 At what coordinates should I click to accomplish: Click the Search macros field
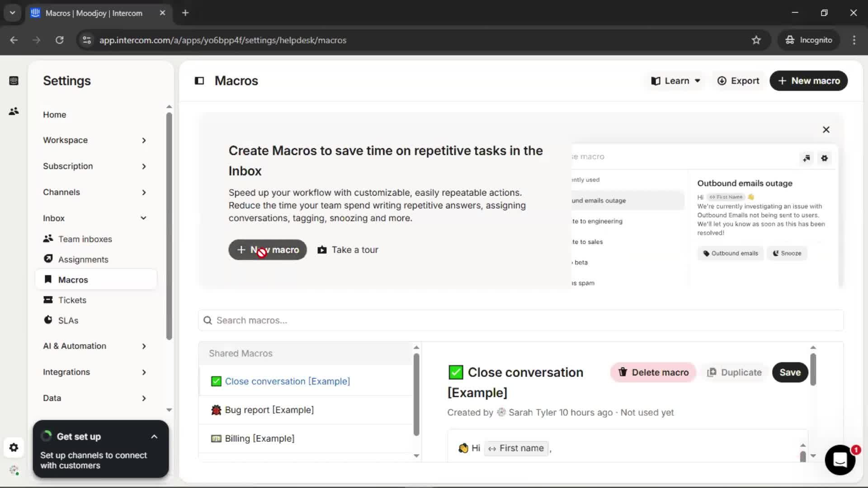pyautogui.click(x=521, y=320)
